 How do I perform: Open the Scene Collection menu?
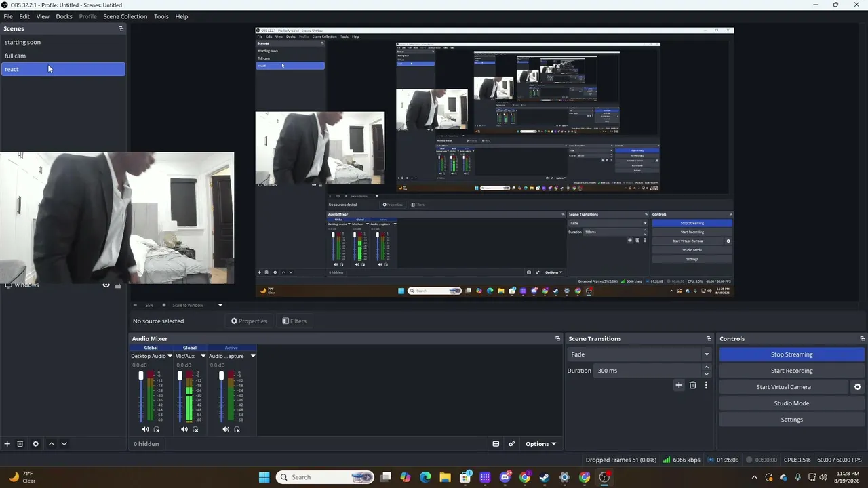pos(125,16)
